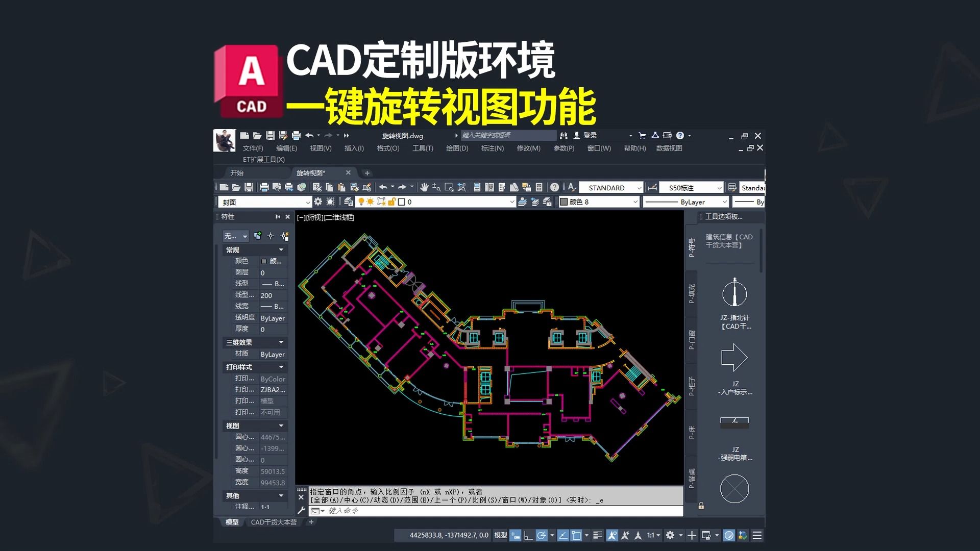Open the 视图(V) menu
Screen dimensions: 980x551
[321, 148]
